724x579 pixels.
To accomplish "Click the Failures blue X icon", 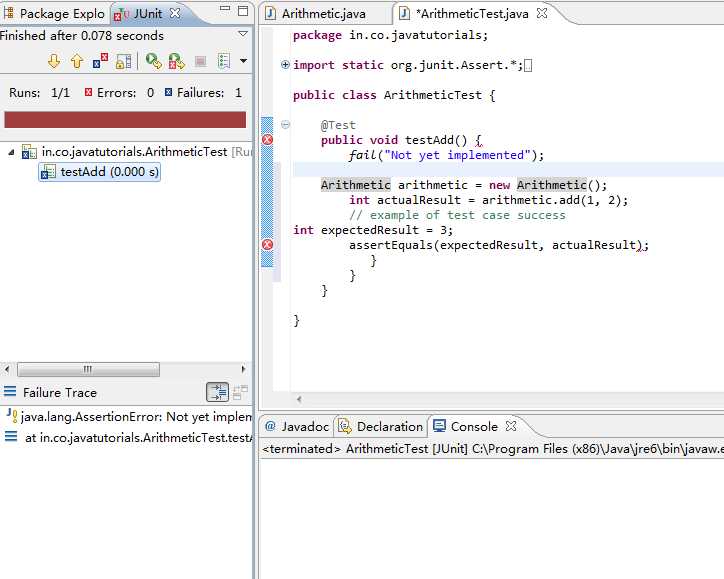I will [x=169, y=92].
